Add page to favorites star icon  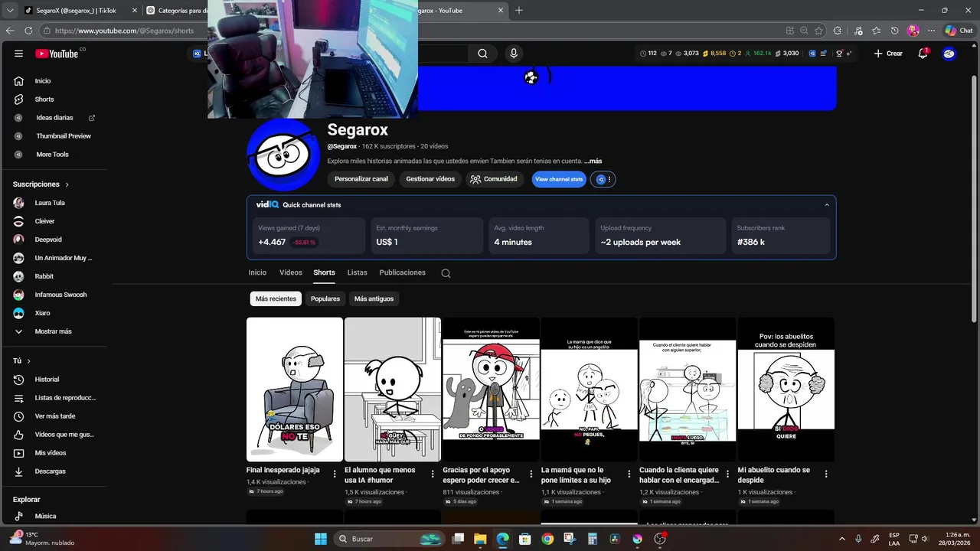coord(818,31)
